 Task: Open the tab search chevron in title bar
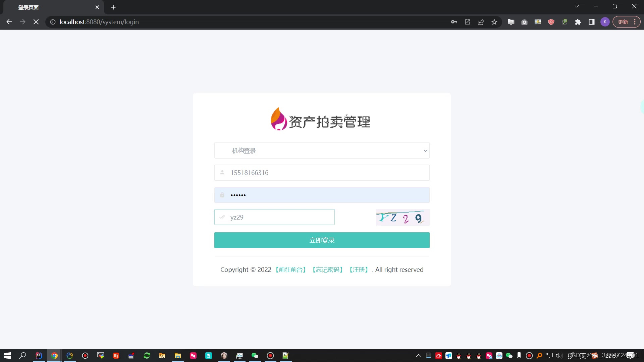(x=577, y=6)
